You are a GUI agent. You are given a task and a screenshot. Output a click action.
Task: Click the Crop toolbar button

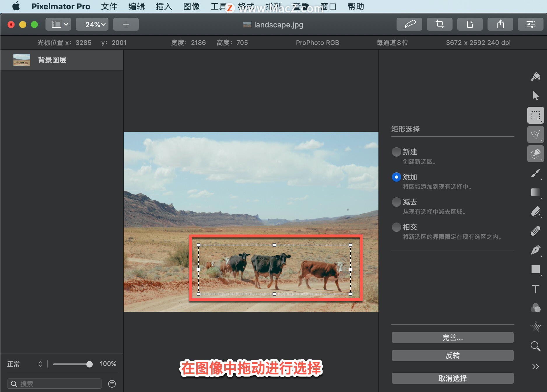click(x=439, y=24)
